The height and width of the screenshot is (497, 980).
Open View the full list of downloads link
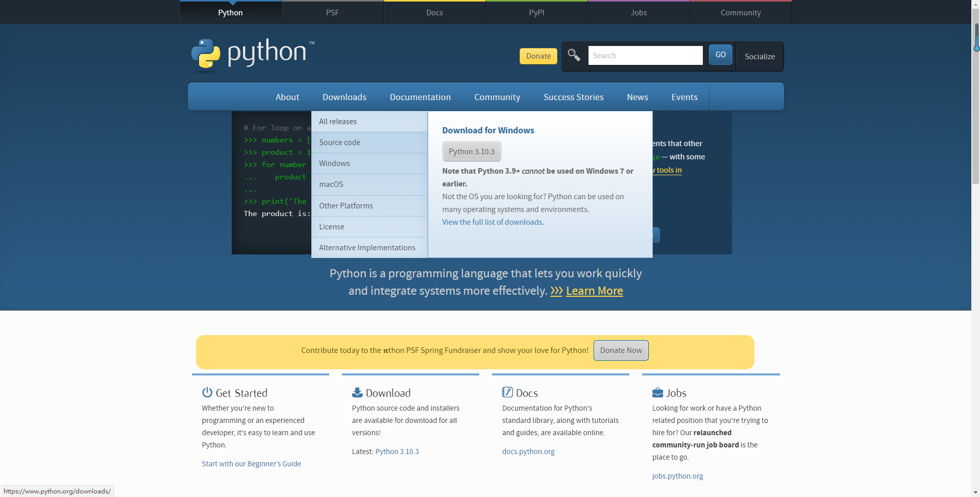pyautogui.click(x=493, y=222)
